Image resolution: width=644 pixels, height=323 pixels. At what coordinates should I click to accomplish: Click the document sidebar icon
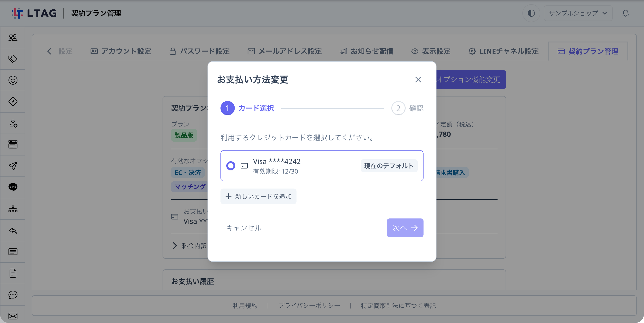click(x=13, y=273)
